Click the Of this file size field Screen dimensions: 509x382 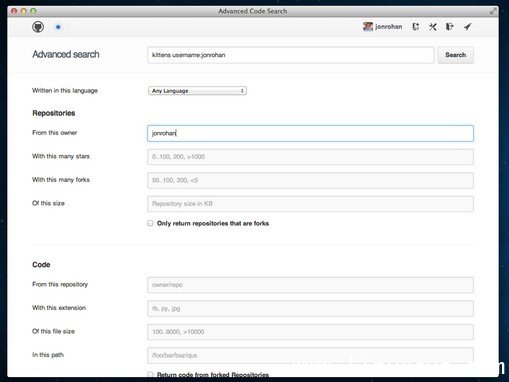pos(310,332)
